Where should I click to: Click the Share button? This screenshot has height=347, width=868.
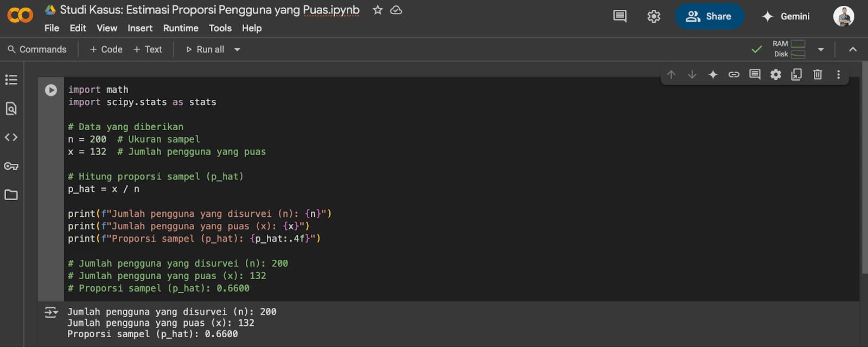tap(709, 16)
